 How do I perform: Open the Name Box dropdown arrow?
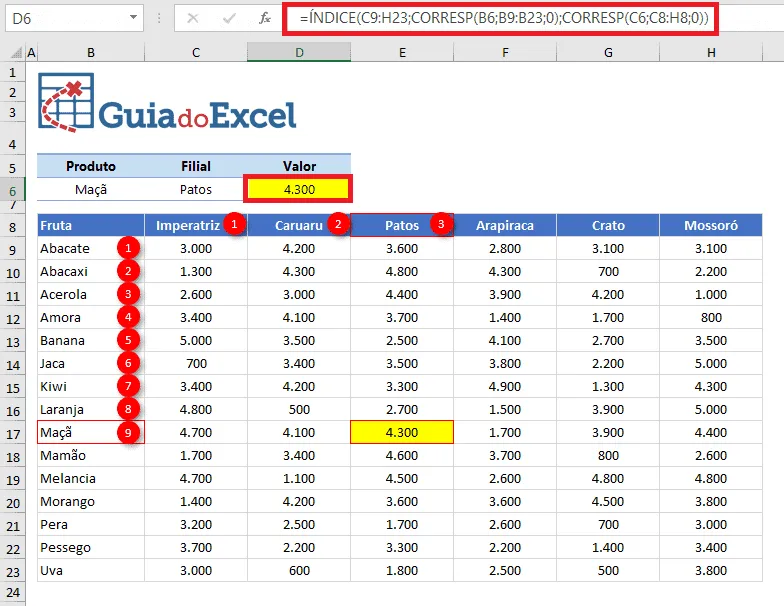click(x=133, y=18)
